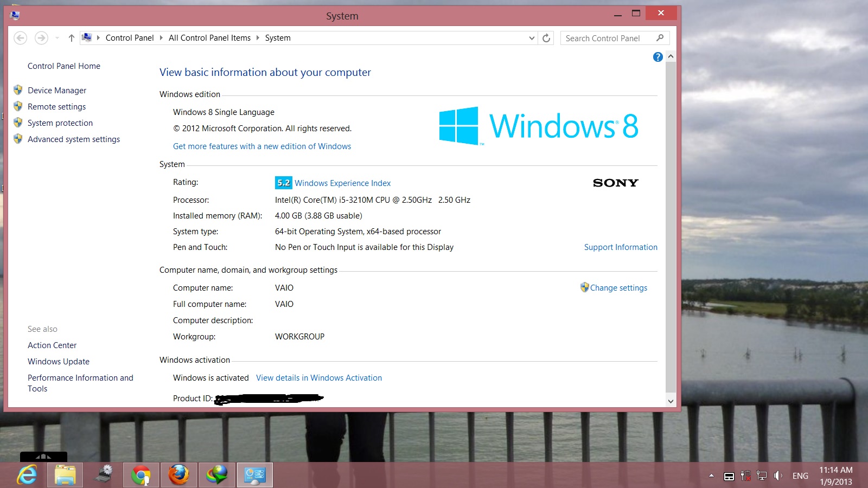Open File Explorer from the taskbar

pos(65,476)
